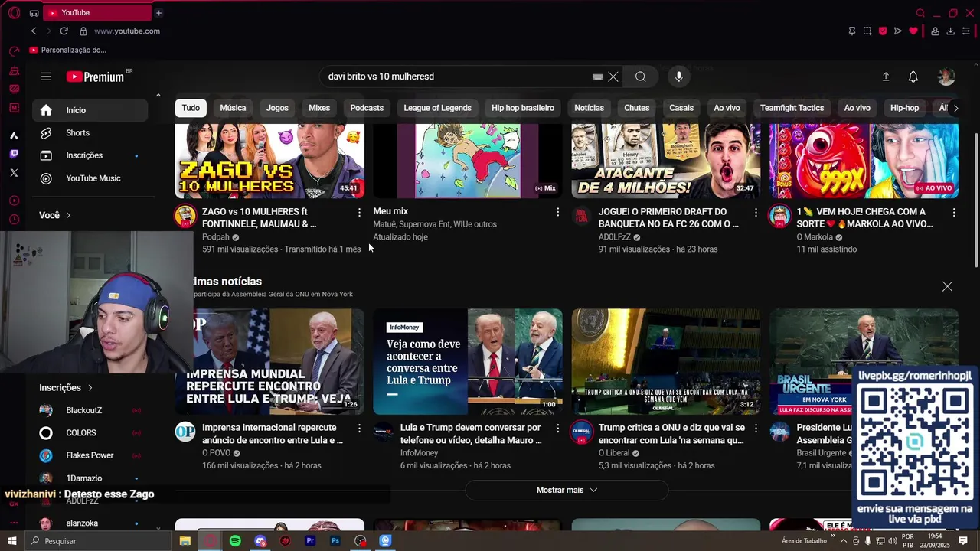Open the ATACANTE DE 4 MILHÕES thumbnail
The image size is (980, 551).
(666, 161)
